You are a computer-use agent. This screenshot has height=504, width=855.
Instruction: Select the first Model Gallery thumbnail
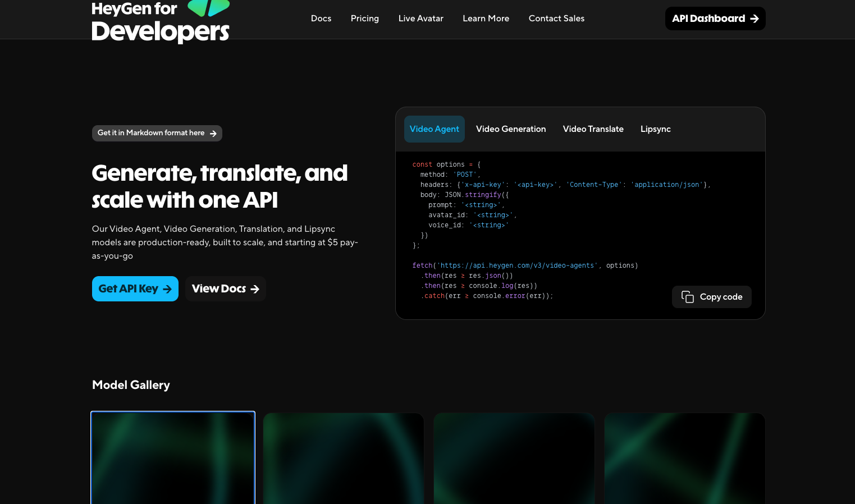coord(172,457)
